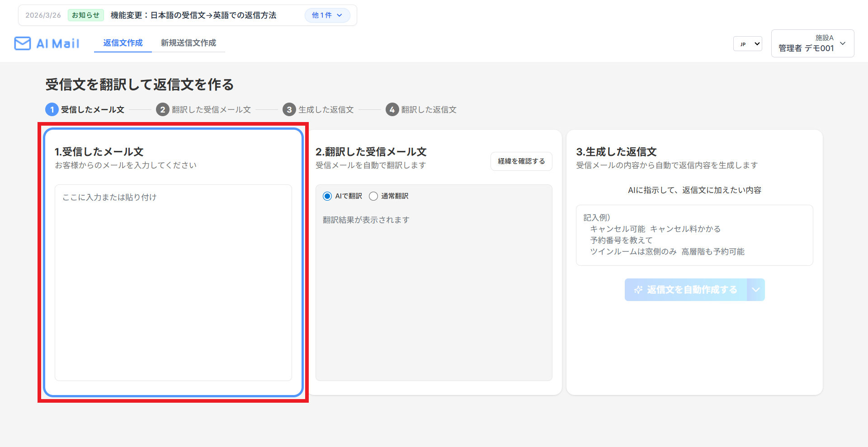Click the お知らせ green badge
Viewport: 868px width, 447px height.
click(x=86, y=15)
